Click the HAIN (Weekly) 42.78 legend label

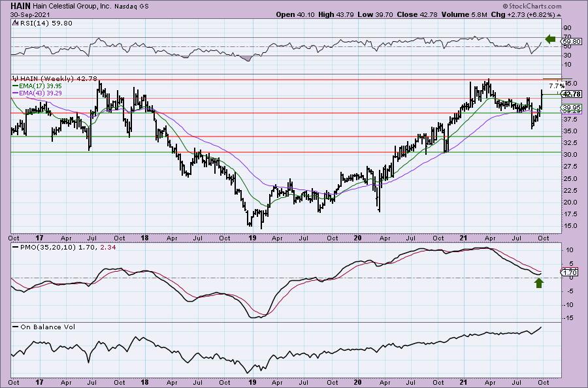pos(59,79)
